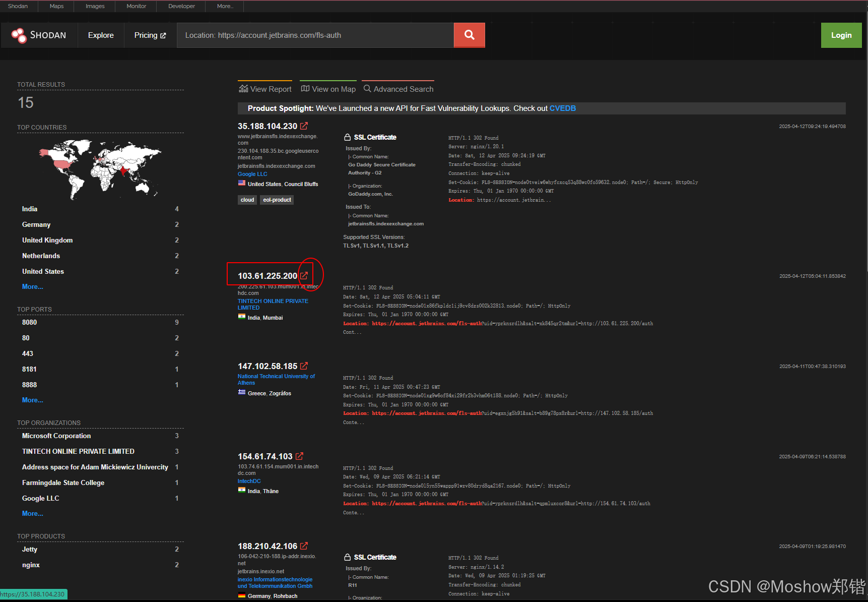The height and width of the screenshot is (602, 868).
Task: Click the Explore navigation button
Action: tap(101, 35)
